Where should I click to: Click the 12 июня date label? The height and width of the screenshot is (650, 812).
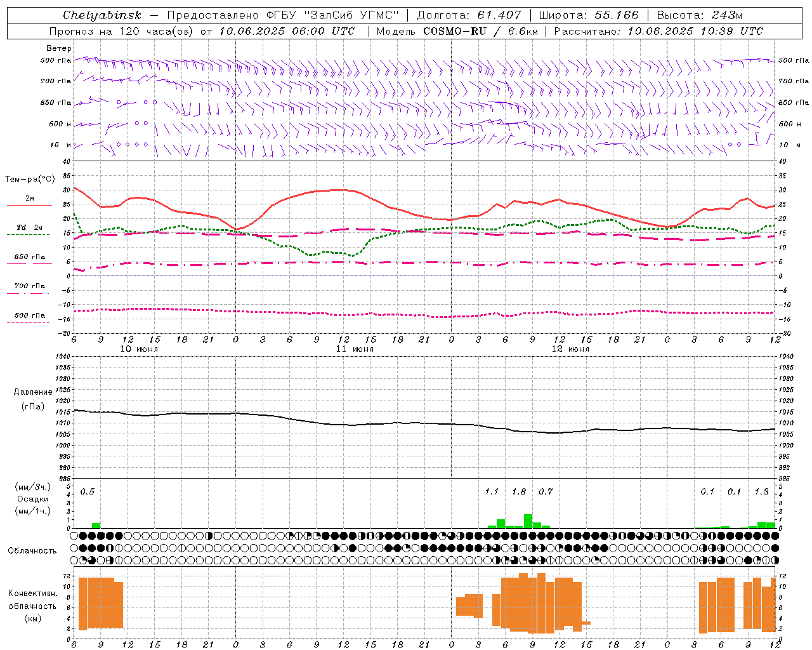570,349
